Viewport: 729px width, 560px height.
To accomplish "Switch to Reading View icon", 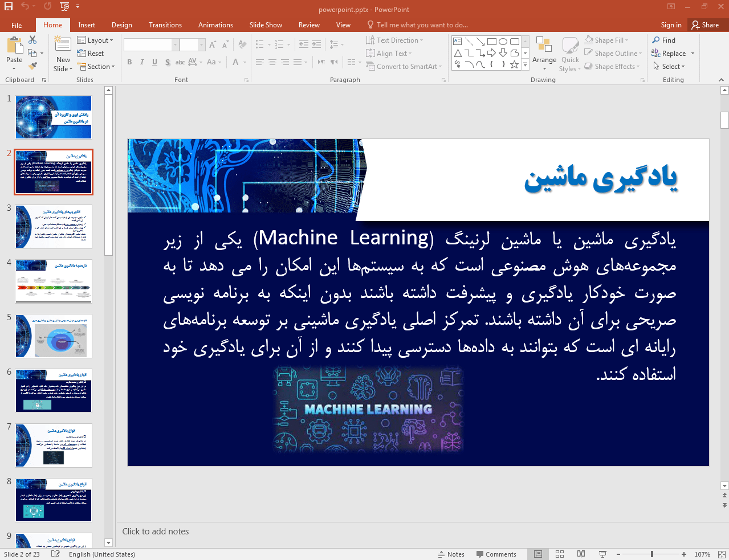I will coord(581,554).
